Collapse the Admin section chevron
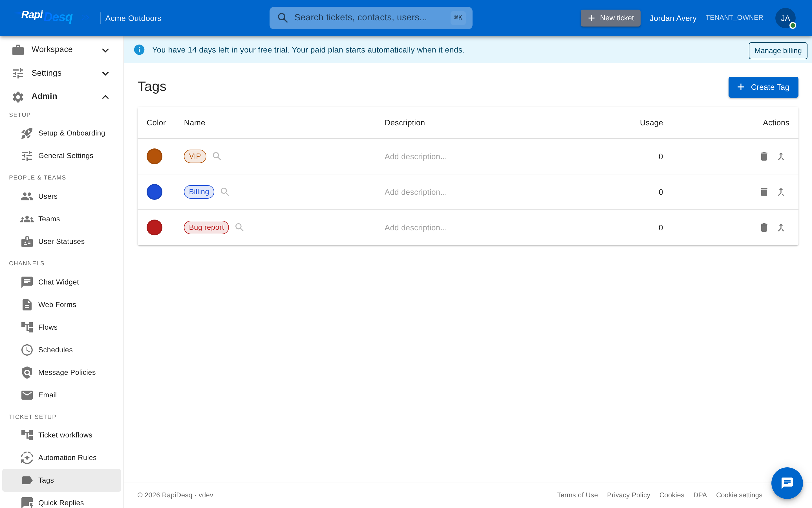This screenshot has width=812, height=508. pos(105,97)
